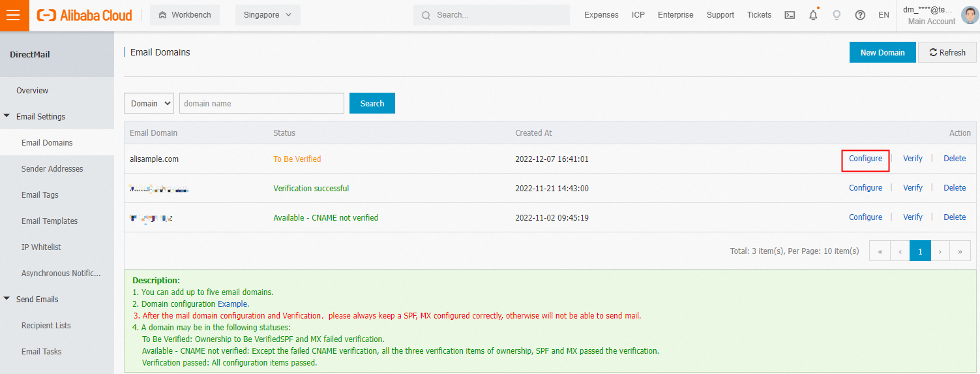980x374 pixels.
Task: Open the Workbench button
Action: [x=185, y=15]
